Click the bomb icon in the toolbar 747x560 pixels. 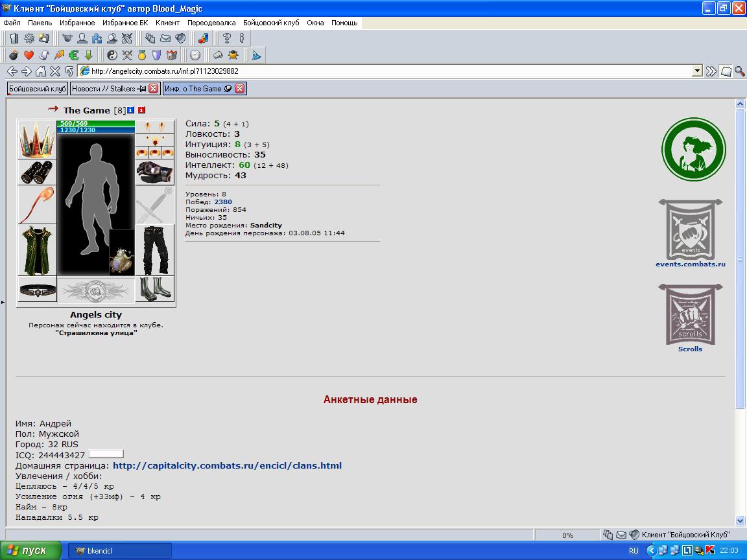pyautogui.click(x=14, y=55)
